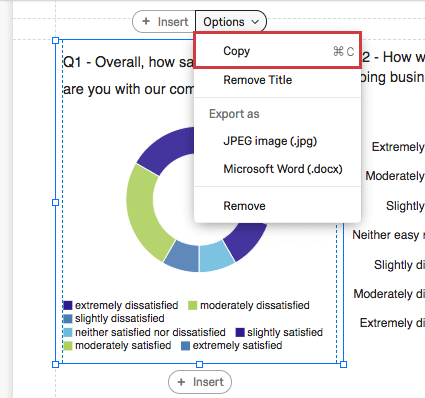Click the moderately dissatisfied legend swatch
The width and height of the screenshot is (425, 398).
(x=193, y=305)
